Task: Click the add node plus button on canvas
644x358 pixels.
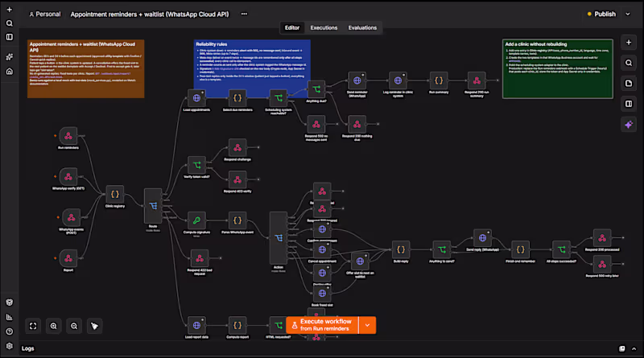Action: click(629, 43)
